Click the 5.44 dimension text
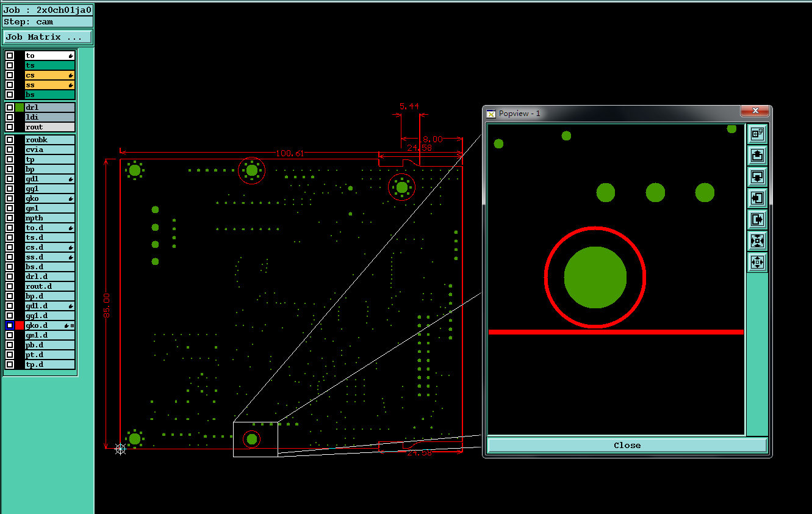 [x=409, y=106]
